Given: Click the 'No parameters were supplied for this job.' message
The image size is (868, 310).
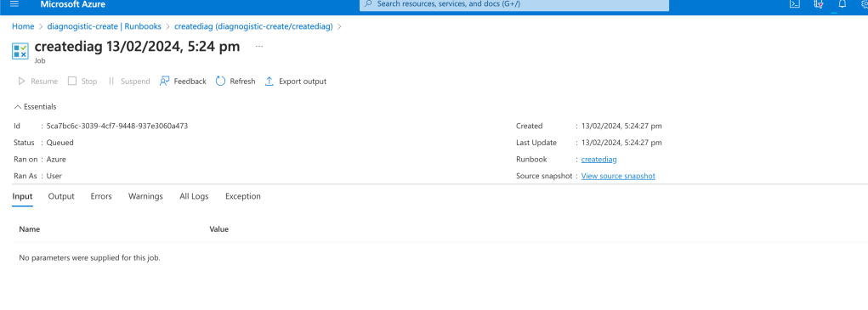Looking at the screenshot, I should coord(89,257).
